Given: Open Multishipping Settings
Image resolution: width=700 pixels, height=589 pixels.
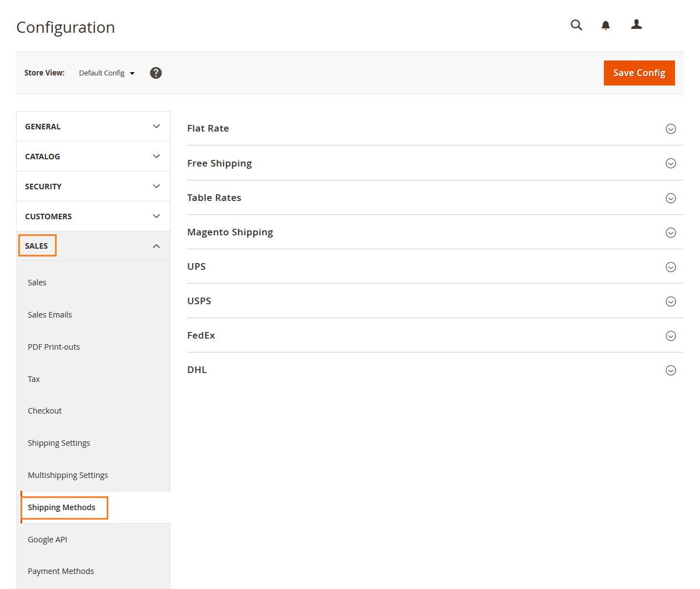Looking at the screenshot, I should [68, 475].
